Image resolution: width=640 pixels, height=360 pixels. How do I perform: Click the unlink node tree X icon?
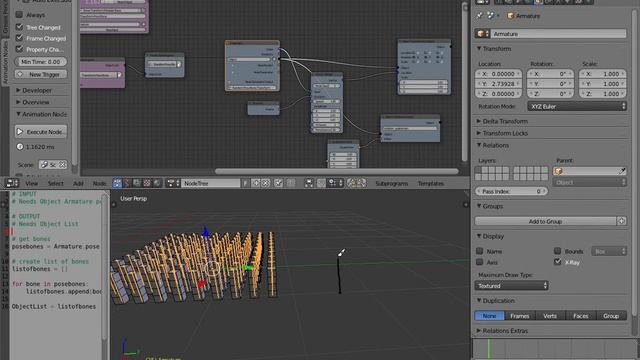[265, 183]
